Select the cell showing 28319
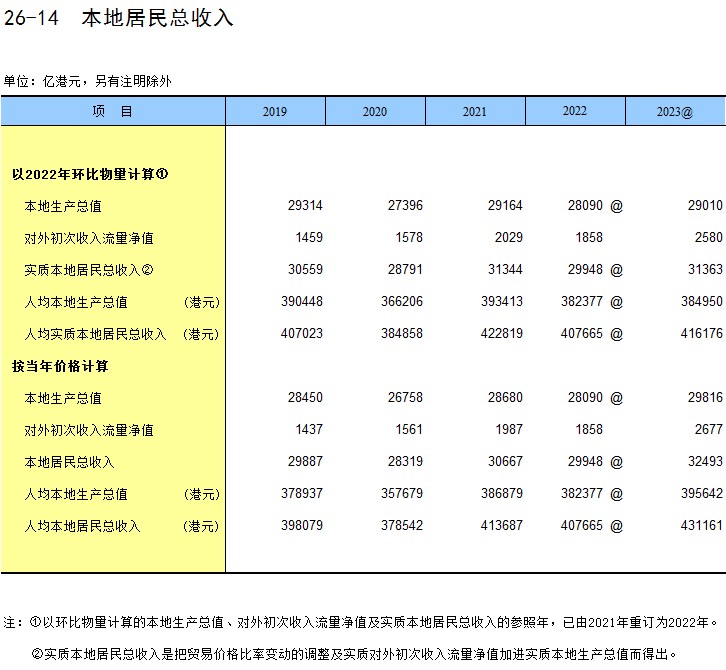 pos(405,462)
